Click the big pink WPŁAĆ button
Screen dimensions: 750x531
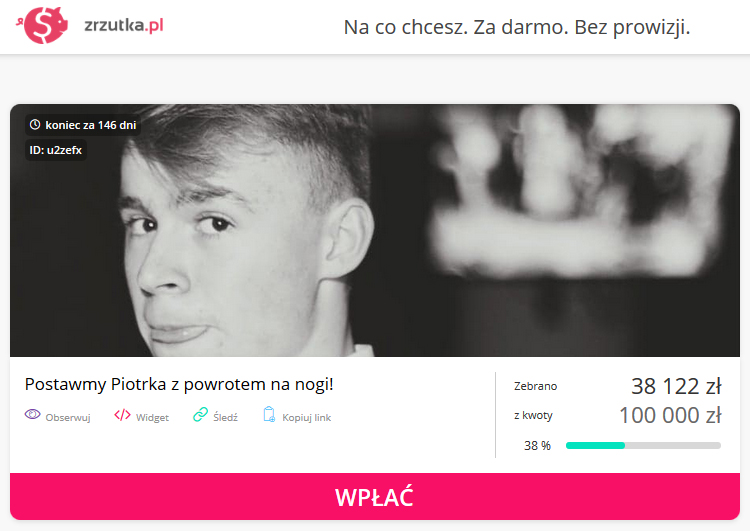(375, 497)
